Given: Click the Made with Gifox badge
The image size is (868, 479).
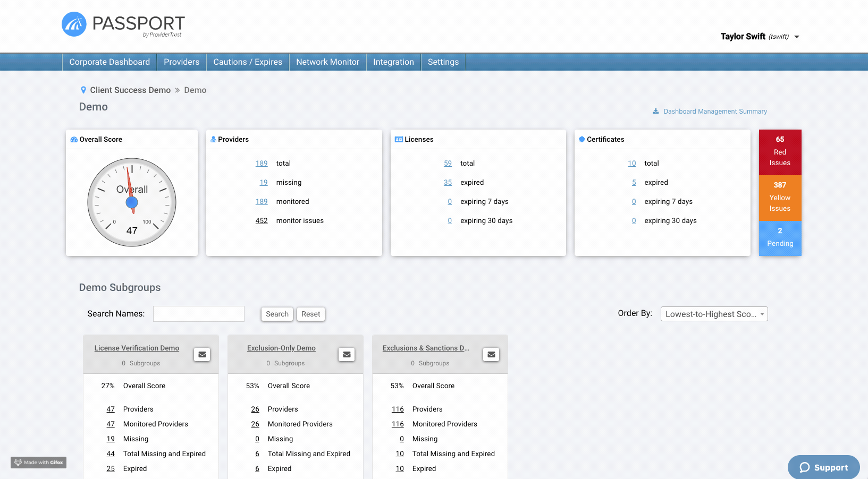Looking at the screenshot, I should click(39, 463).
